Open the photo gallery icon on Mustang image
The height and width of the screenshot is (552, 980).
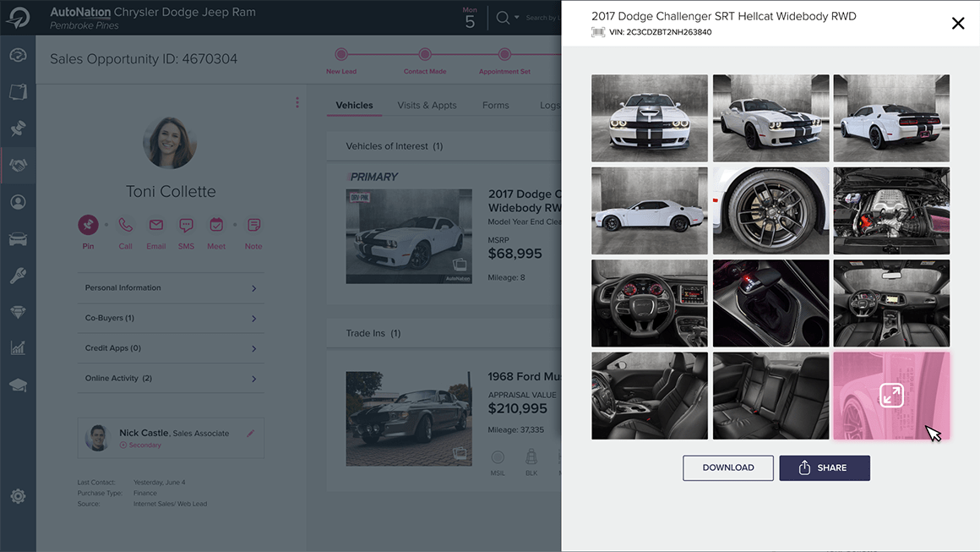pyautogui.click(x=460, y=454)
